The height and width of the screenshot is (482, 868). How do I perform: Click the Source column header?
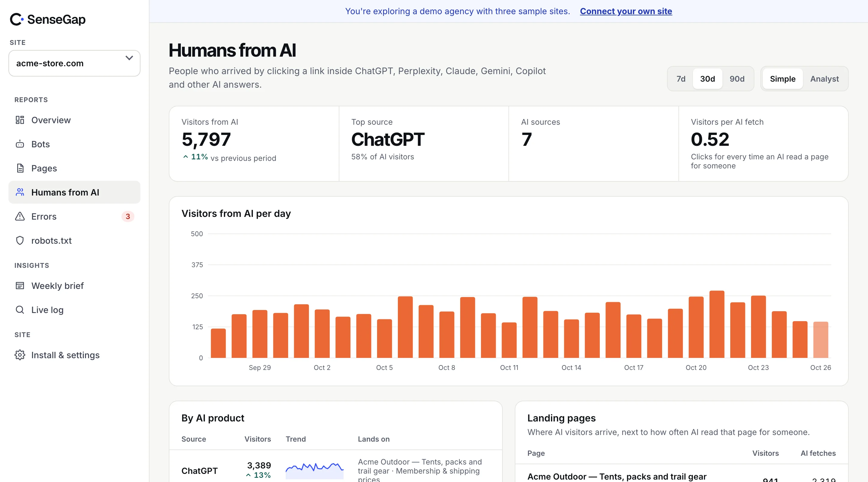[193, 439]
